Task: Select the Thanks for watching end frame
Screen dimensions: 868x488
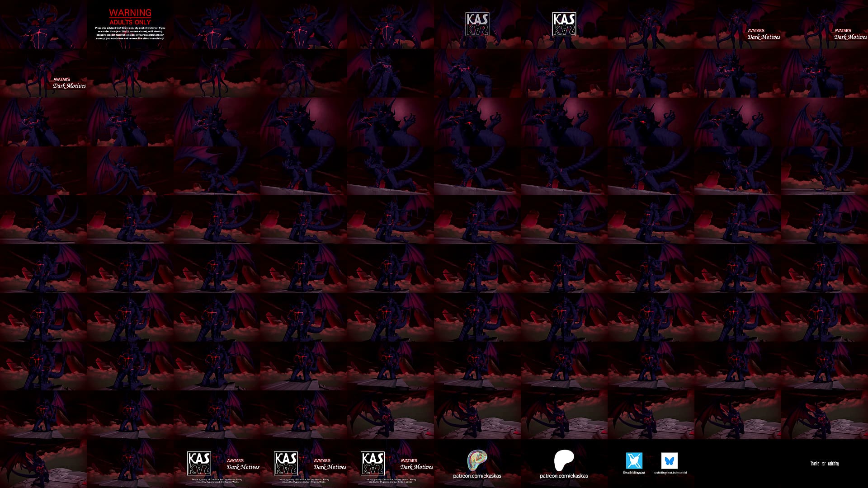Action: (x=825, y=464)
